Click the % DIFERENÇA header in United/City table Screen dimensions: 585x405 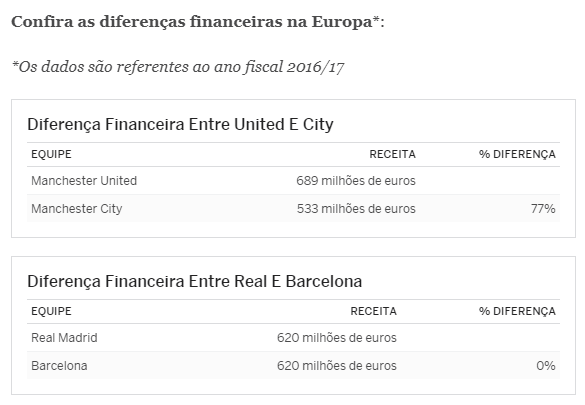[517, 154]
